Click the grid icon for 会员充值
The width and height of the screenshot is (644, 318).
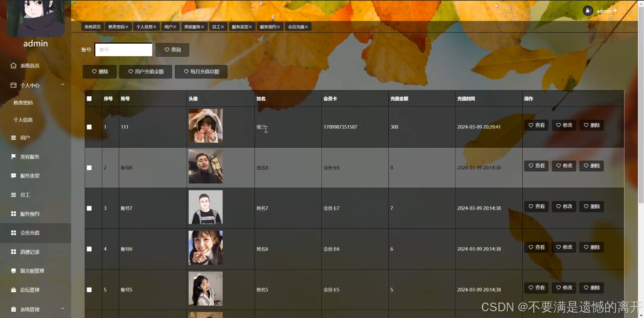[x=13, y=233]
